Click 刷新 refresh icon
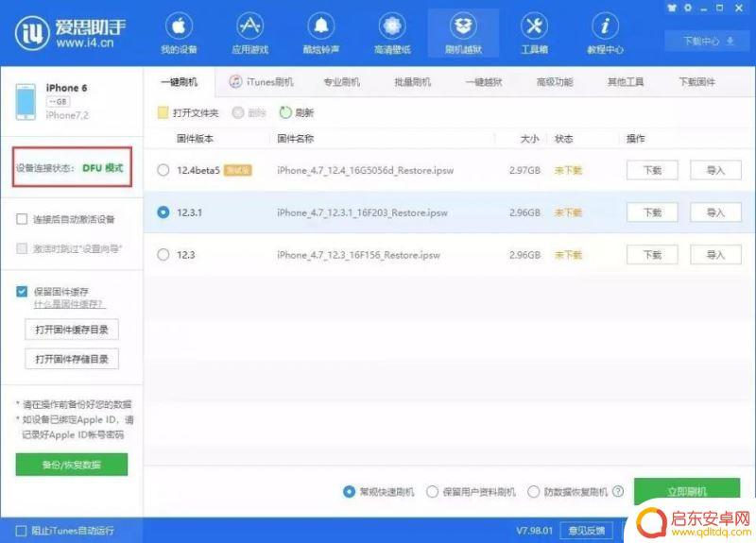756x543 pixels. tap(285, 112)
